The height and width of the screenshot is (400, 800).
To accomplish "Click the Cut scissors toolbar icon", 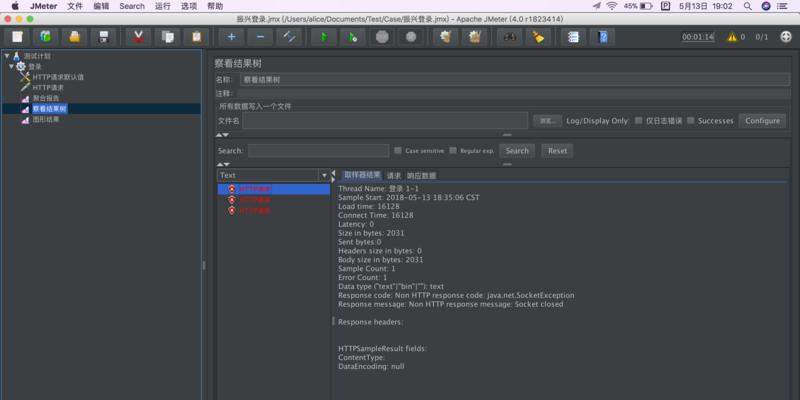I will pyautogui.click(x=138, y=37).
